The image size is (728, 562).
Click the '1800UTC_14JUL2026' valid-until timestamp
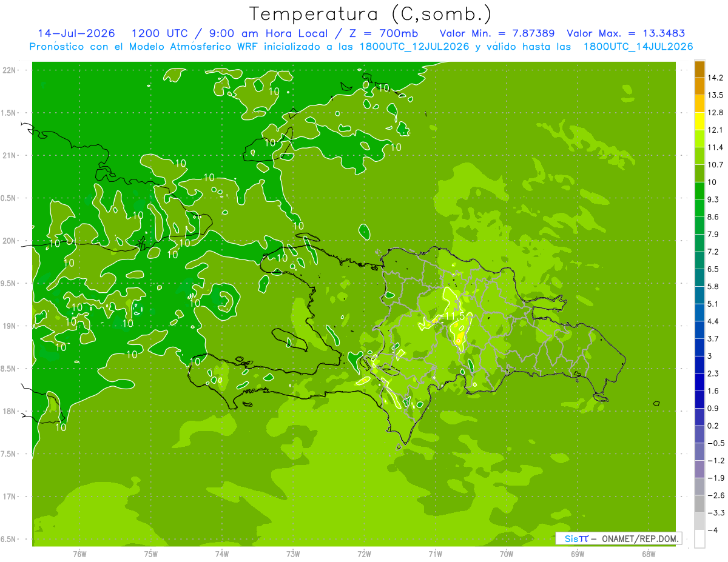(x=638, y=47)
